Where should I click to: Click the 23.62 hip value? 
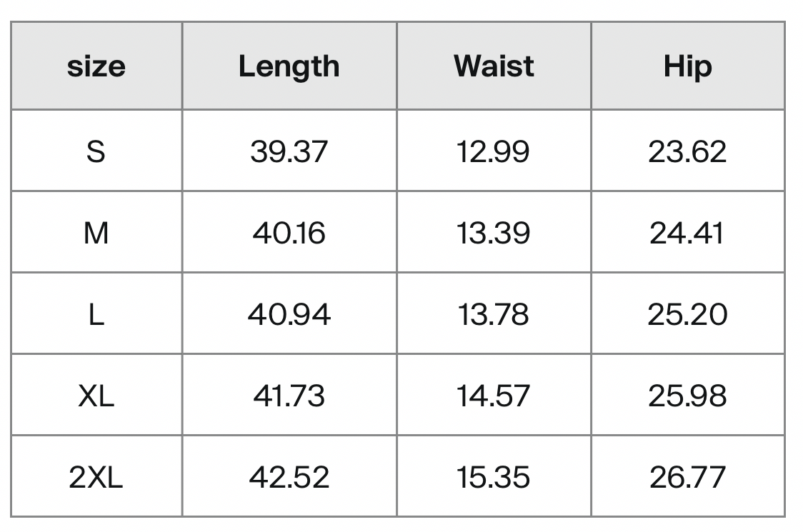point(688,151)
